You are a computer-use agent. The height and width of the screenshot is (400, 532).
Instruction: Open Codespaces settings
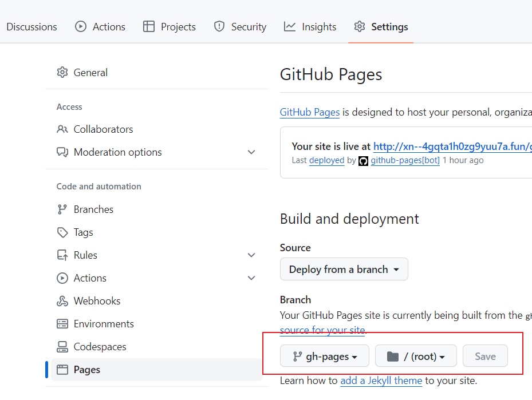tap(157, 347)
